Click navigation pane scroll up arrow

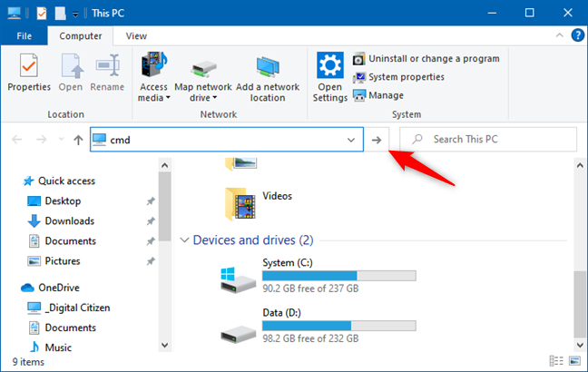(x=164, y=165)
